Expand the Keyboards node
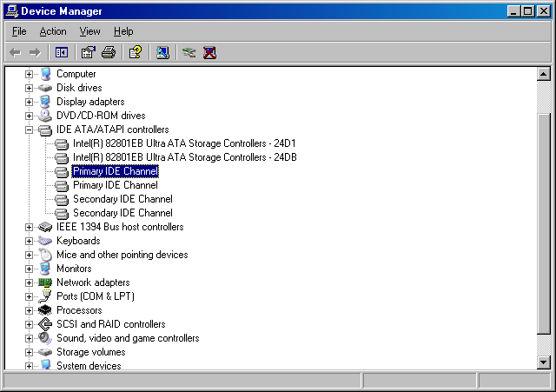This screenshot has width=556, height=392. tap(29, 241)
